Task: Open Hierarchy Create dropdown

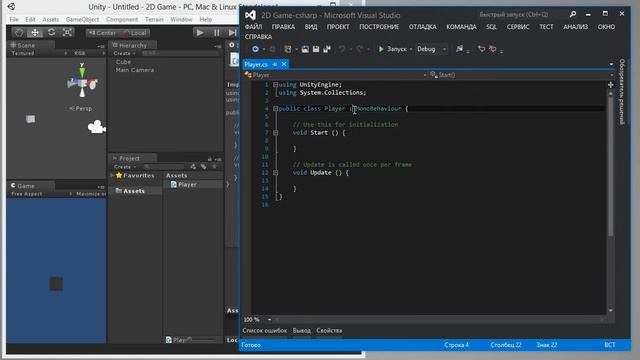Action: [x=124, y=53]
